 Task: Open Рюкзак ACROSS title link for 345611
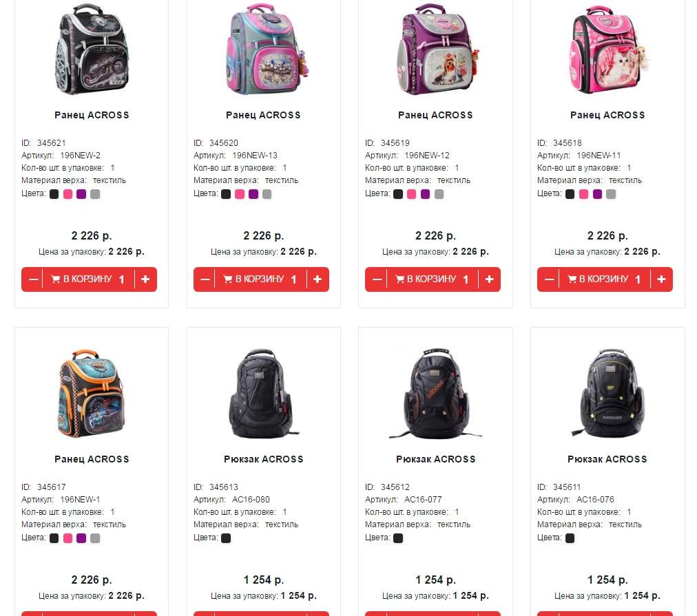tap(607, 459)
